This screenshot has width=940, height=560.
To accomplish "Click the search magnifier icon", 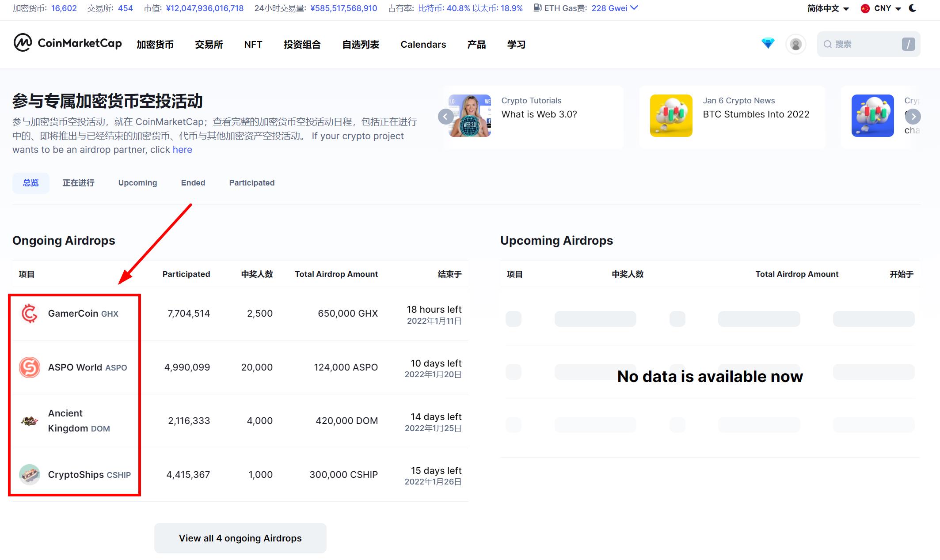I will point(828,44).
